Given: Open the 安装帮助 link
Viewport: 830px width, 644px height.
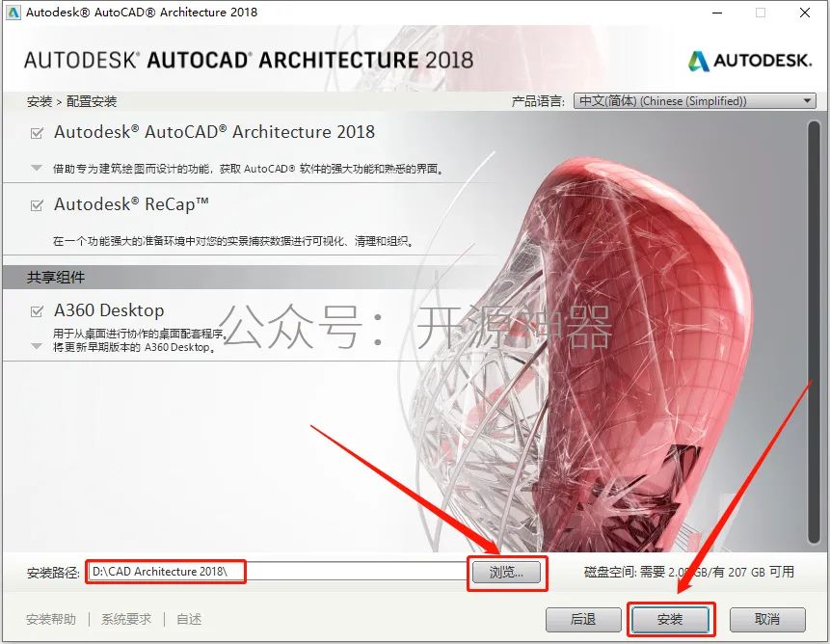Looking at the screenshot, I should click(x=51, y=619).
